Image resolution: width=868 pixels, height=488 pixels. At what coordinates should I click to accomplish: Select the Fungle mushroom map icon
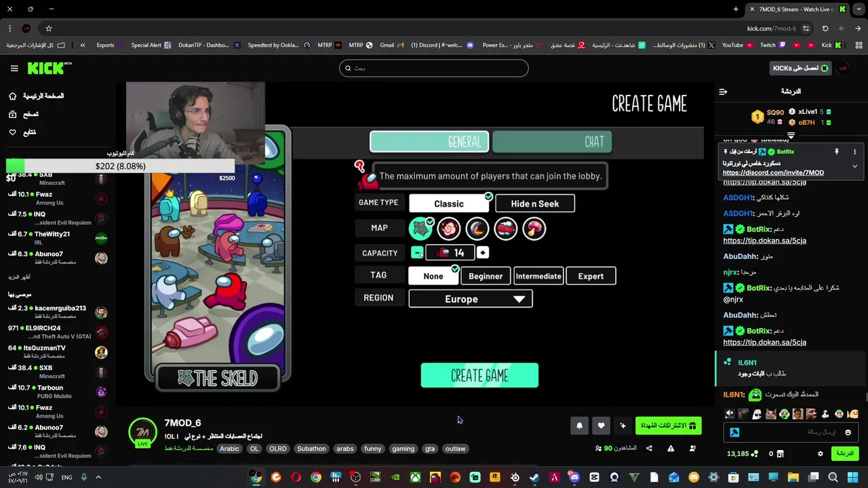(534, 229)
